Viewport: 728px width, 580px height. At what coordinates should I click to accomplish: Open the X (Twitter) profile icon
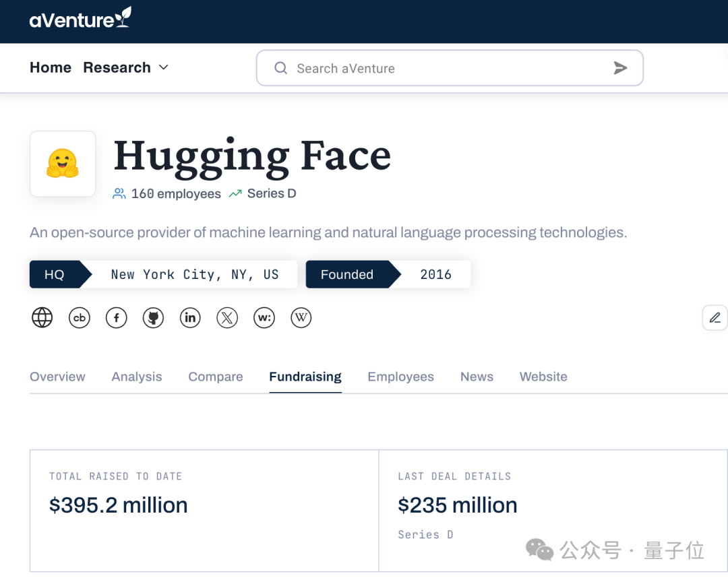click(x=227, y=318)
